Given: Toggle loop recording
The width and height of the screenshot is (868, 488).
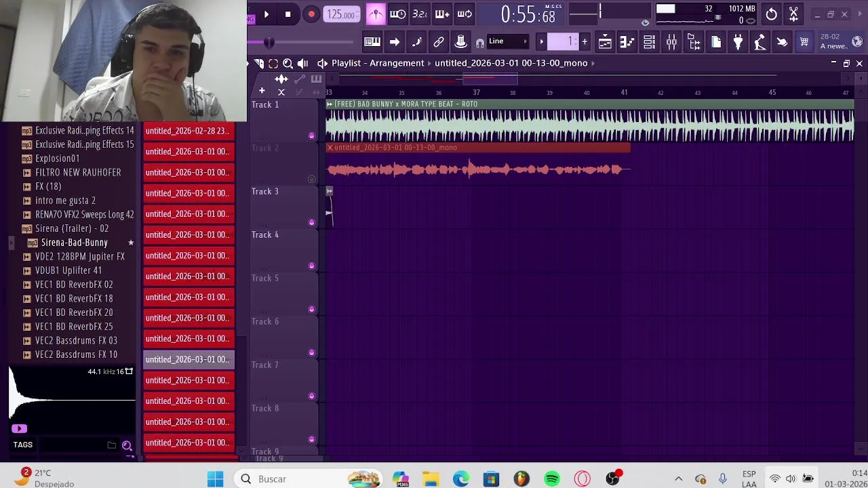Looking at the screenshot, I should 465,14.
